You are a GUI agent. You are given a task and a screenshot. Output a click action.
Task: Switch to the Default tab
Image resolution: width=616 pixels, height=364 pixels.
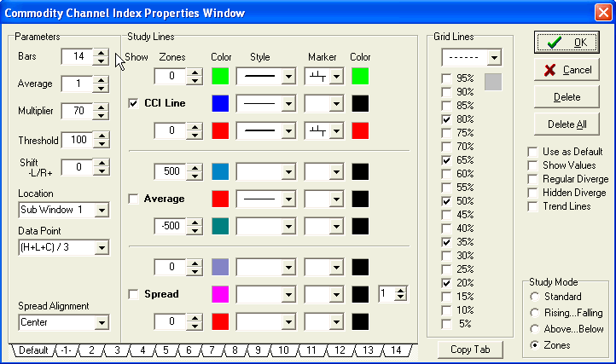(x=33, y=350)
